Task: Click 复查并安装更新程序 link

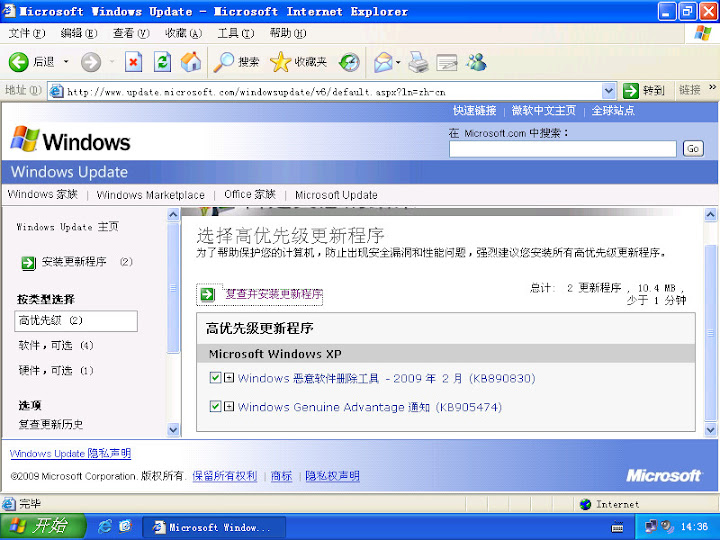Action: point(274,294)
